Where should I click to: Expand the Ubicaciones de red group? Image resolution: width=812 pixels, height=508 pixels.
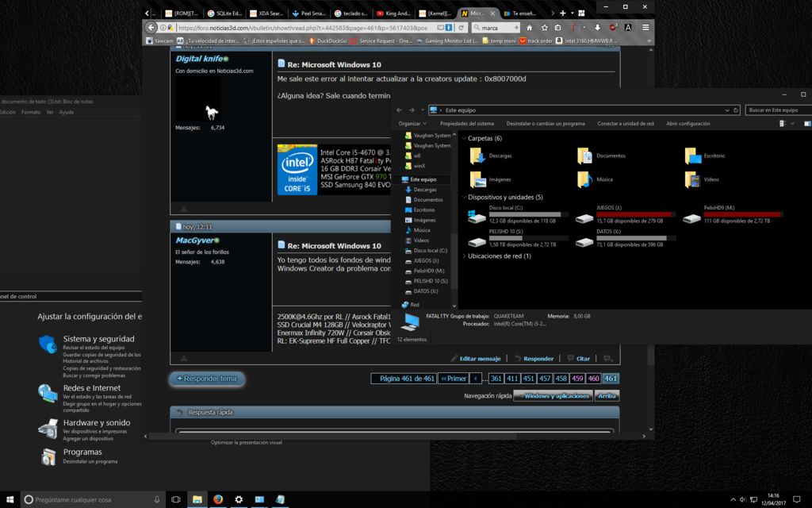point(464,256)
